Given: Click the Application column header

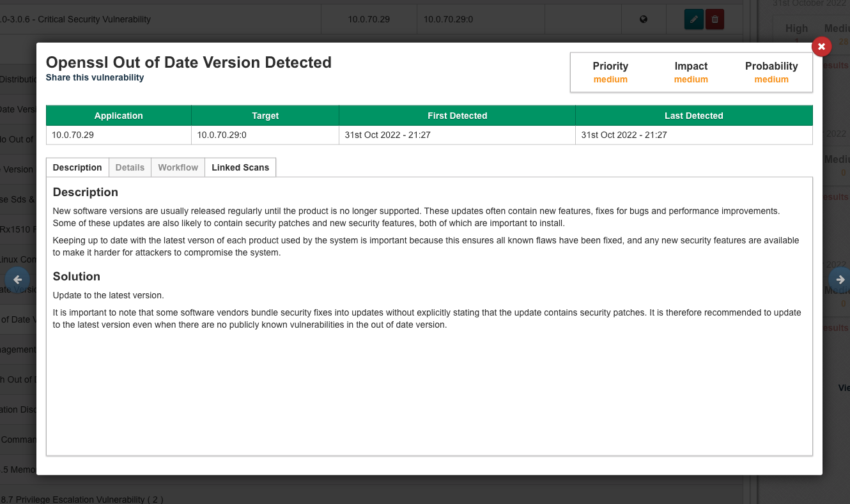Looking at the screenshot, I should pyautogui.click(x=118, y=116).
